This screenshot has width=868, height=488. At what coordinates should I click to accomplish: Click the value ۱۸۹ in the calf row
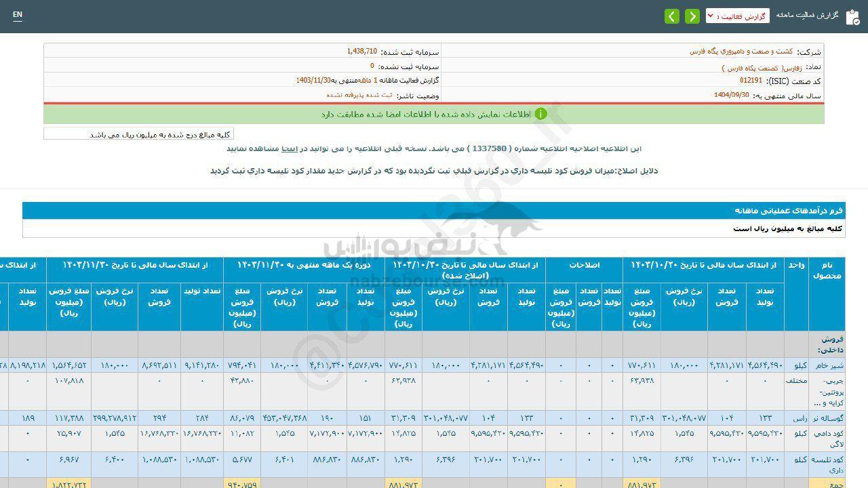(x=28, y=418)
